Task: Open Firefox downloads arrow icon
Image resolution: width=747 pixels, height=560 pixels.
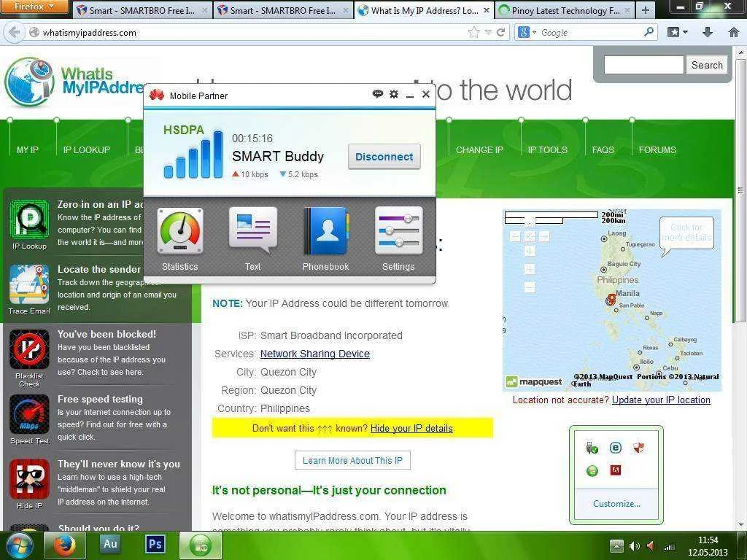Action: (708, 32)
